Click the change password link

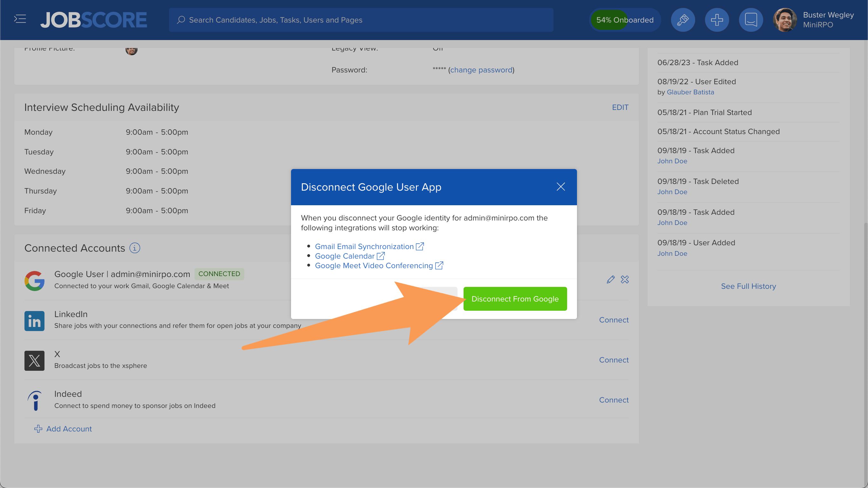[x=481, y=70]
